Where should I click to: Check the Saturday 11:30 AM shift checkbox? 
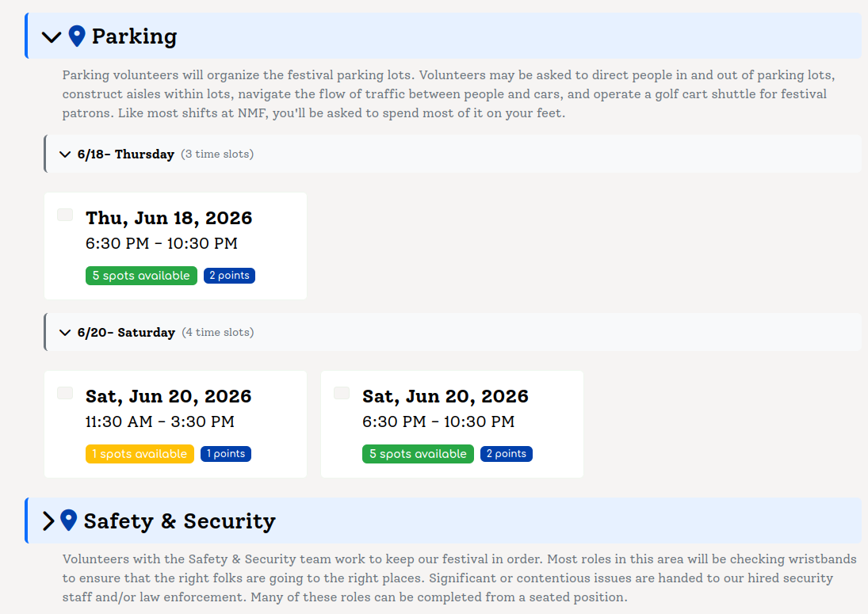[x=63, y=392]
